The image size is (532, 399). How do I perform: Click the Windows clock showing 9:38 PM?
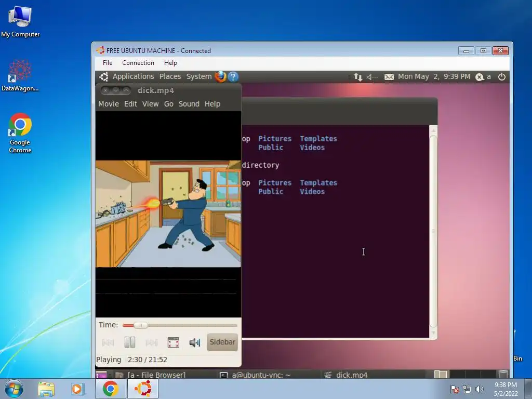[506, 389]
